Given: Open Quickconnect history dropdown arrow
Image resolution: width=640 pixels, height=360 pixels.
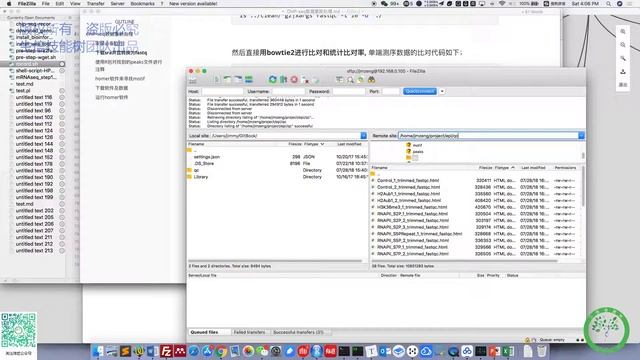Looking at the screenshot, I should point(442,91).
